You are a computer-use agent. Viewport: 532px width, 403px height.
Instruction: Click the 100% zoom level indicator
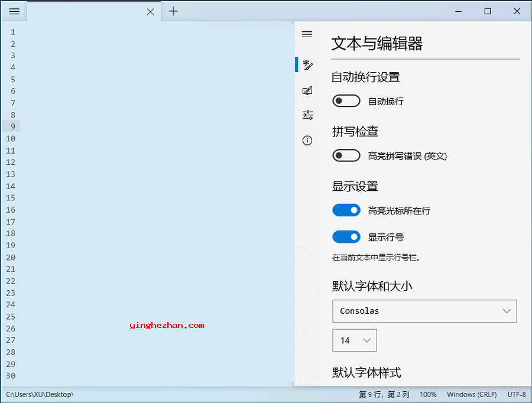pos(428,394)
